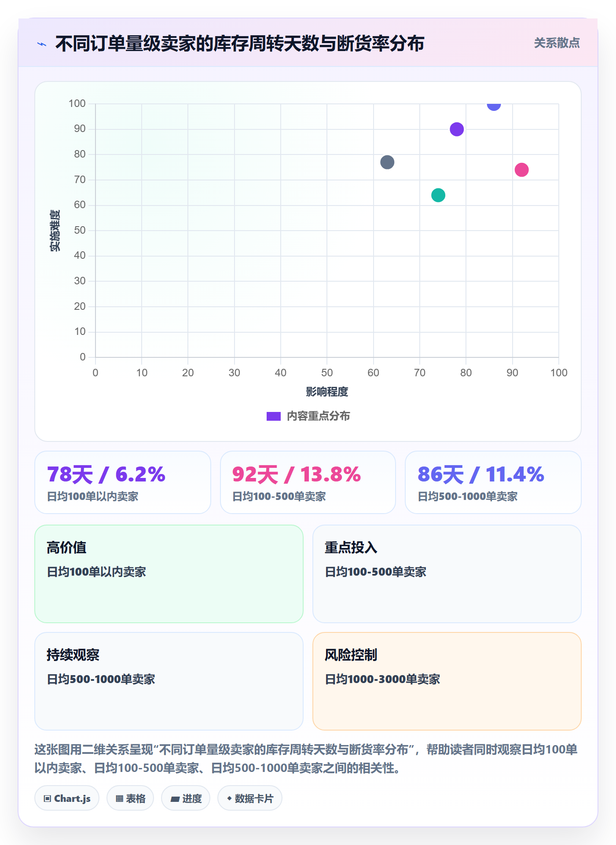Click the y-axis tick label 100
The image size is (616, 845).
pos(77,103)
